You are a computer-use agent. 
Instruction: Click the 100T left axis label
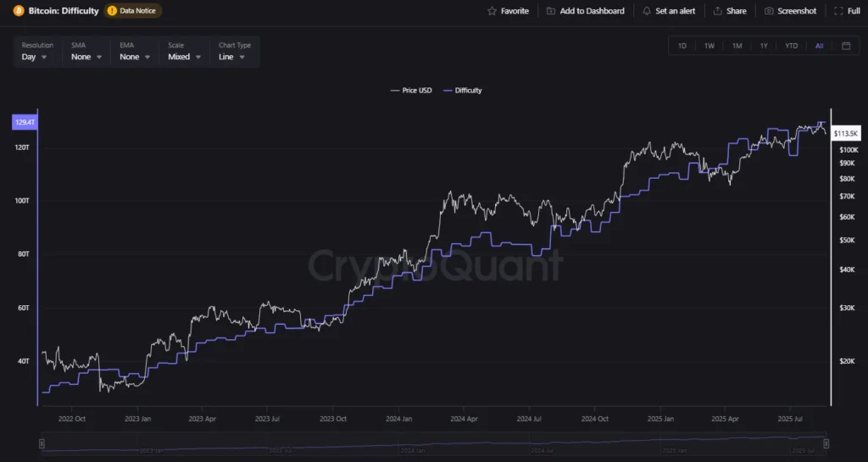[x=22, y=200]
